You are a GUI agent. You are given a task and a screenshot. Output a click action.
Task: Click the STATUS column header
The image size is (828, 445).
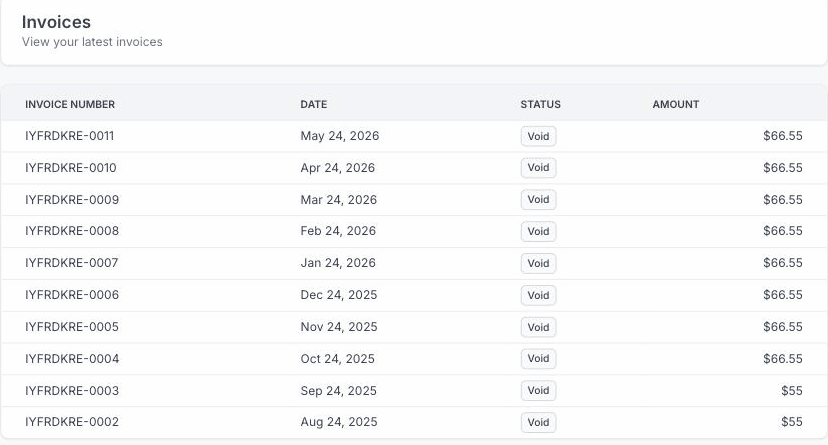(540, 105)
